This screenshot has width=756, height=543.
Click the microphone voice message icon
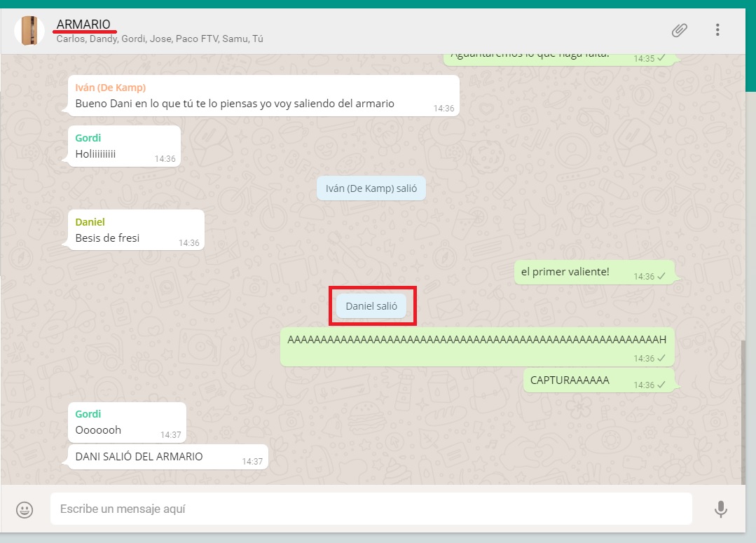click(x=720, y=509)
